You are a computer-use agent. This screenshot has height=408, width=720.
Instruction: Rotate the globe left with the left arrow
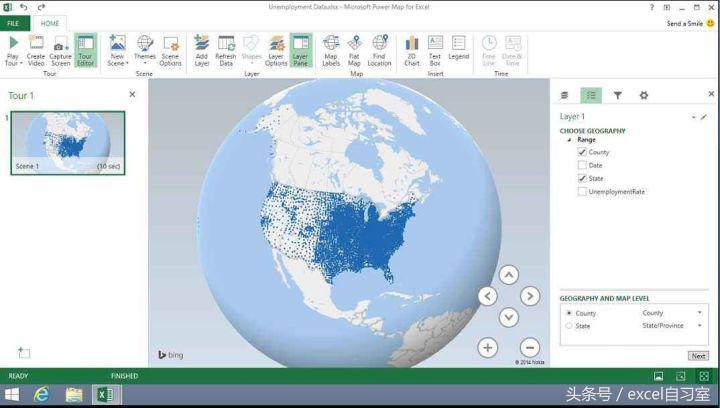[x=488, y=296]
